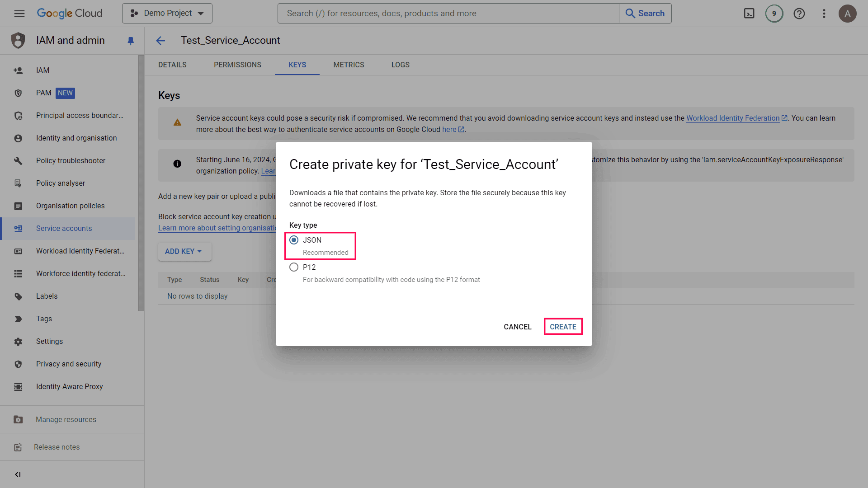Switch to the METRICS tab
This screenshot has height=488, width=868.
349,65
